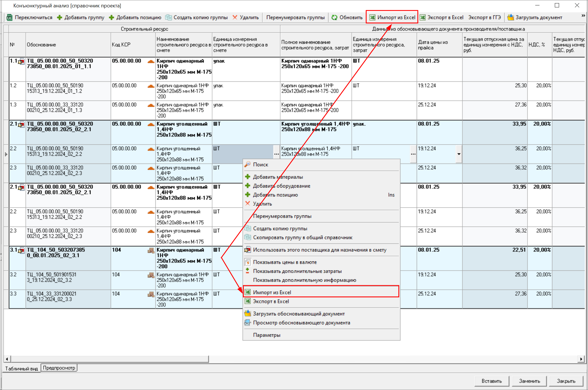Click red X icon next to Удалить in menu
The image size is (588, 390).
pyautogui.click(x=248, y=204)
